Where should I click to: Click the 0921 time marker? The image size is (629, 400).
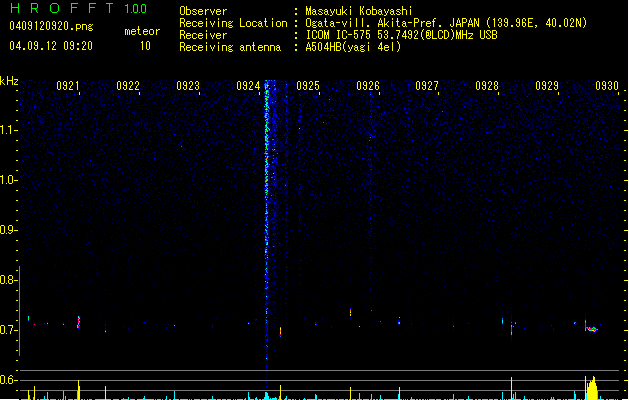click(67, 86)
